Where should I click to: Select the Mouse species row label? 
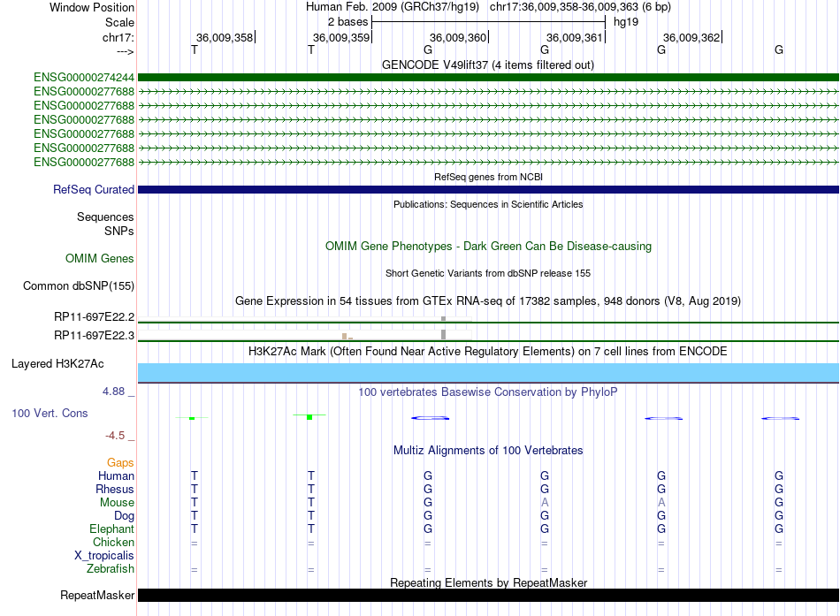click(x=117, y=503)
